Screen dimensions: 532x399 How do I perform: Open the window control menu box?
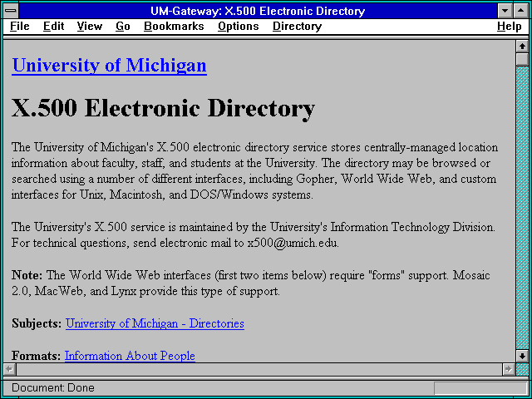click(x=11, y=11)
